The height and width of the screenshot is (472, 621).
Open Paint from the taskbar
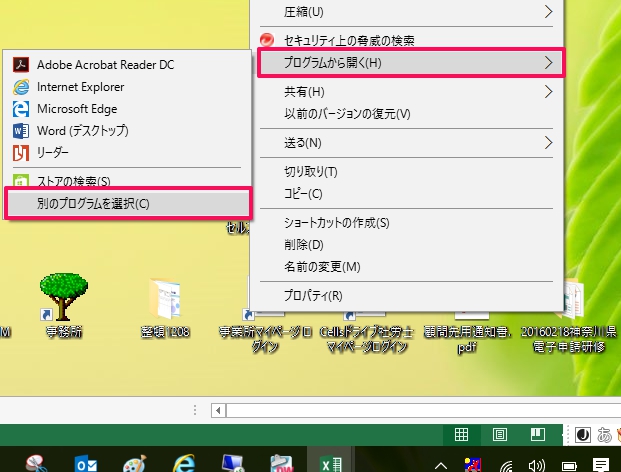[135, 464]
